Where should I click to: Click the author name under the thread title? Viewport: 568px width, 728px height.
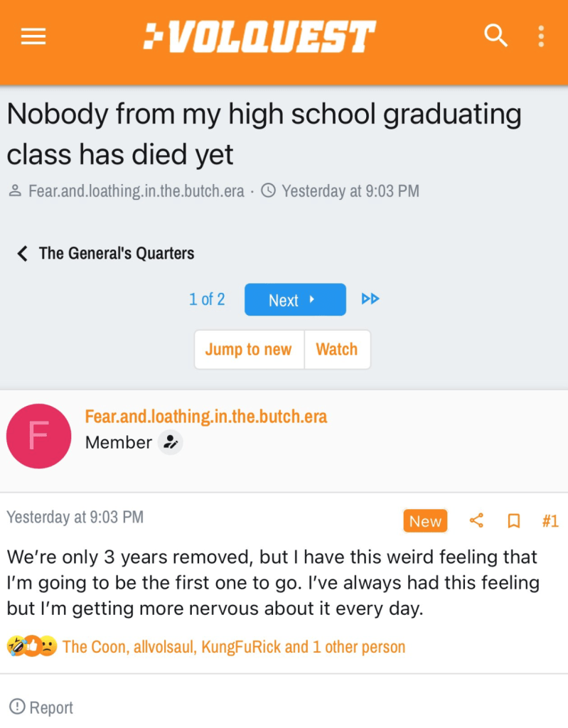click(136, 191)
